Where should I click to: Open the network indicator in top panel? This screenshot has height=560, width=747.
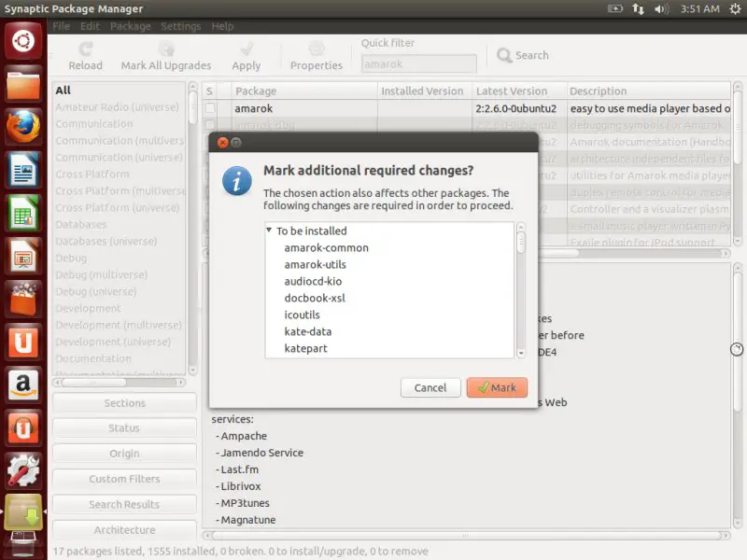click(638, 8)
